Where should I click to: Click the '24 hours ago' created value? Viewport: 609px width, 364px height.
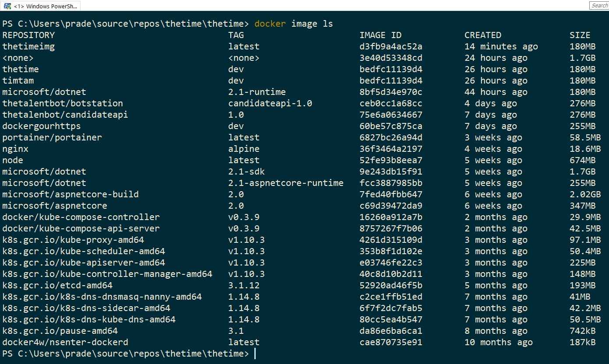coord(496,58)
